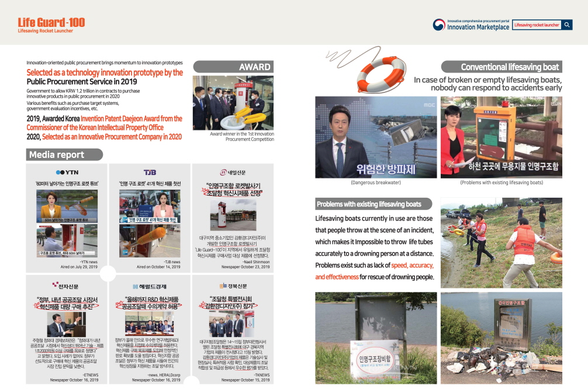Viewport: 588px width, 392px height.
Task: Click the Innovation Marketplace emblem logo
Action: (439, 25)
